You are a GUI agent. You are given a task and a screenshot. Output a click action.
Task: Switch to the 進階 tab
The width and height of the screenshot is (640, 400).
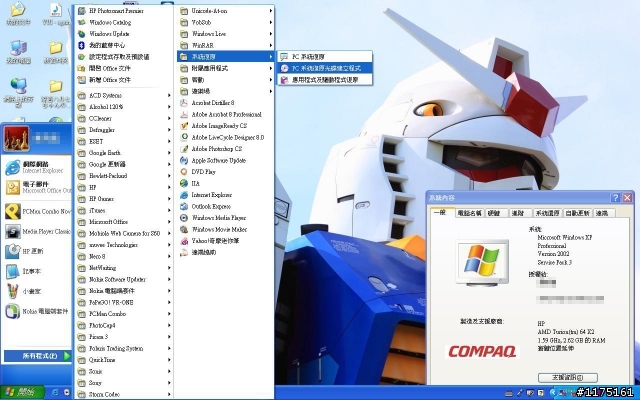pyautogui.click(x=520, y=213)
